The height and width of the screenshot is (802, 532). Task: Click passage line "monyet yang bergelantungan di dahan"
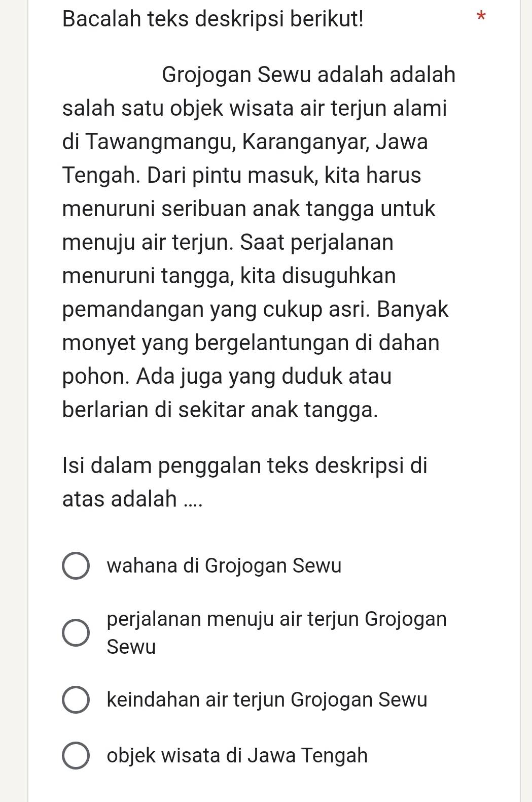click(251, 343)
